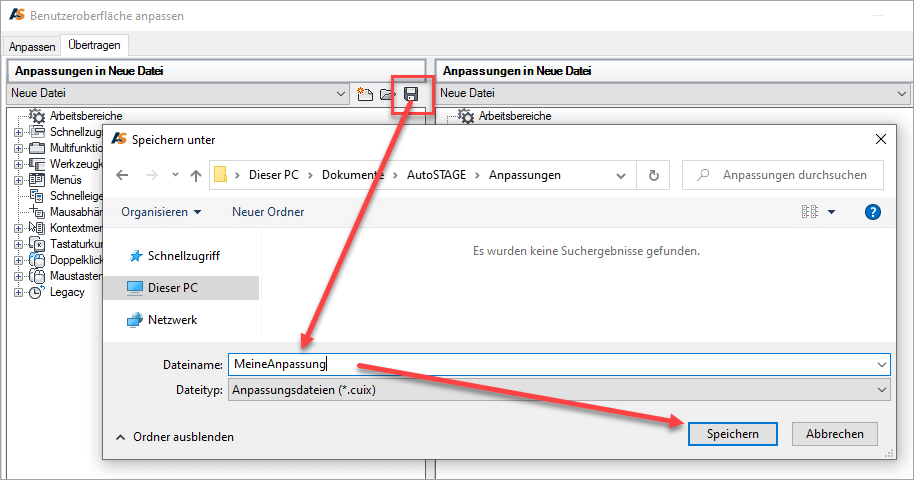The height and width of the screenshot is (480, 914).
Task: Open view options dropdown arrow
Action: click(832, 212)
